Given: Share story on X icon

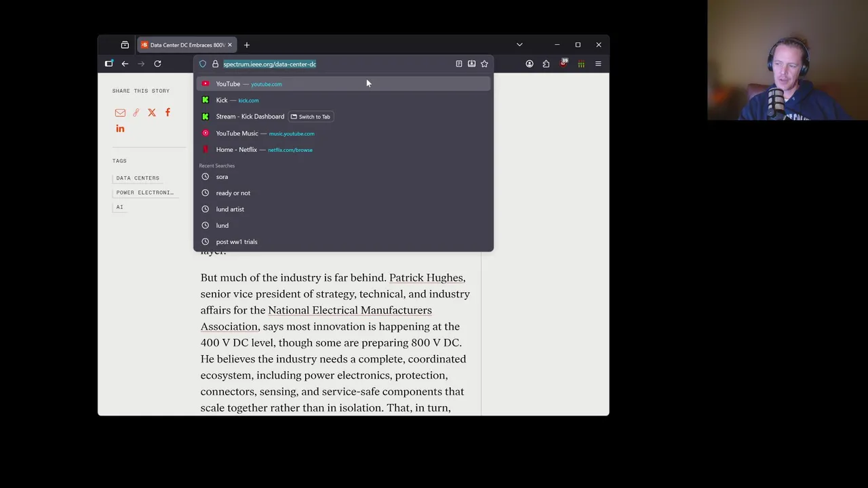Looking at the screenshot, I should point(152,113).
